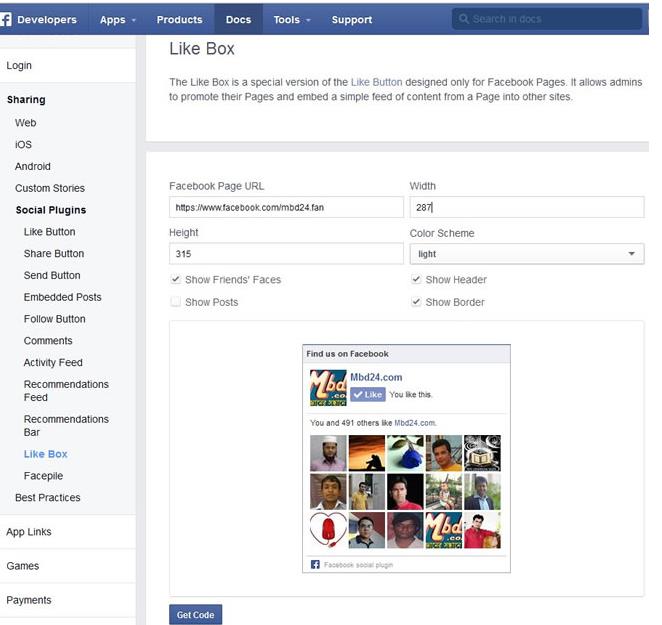Image resolution: width=662 pixels, height=625 pixels.
Task: Open Embedded Posts in sidebar
Action: [x=62, y=297]
